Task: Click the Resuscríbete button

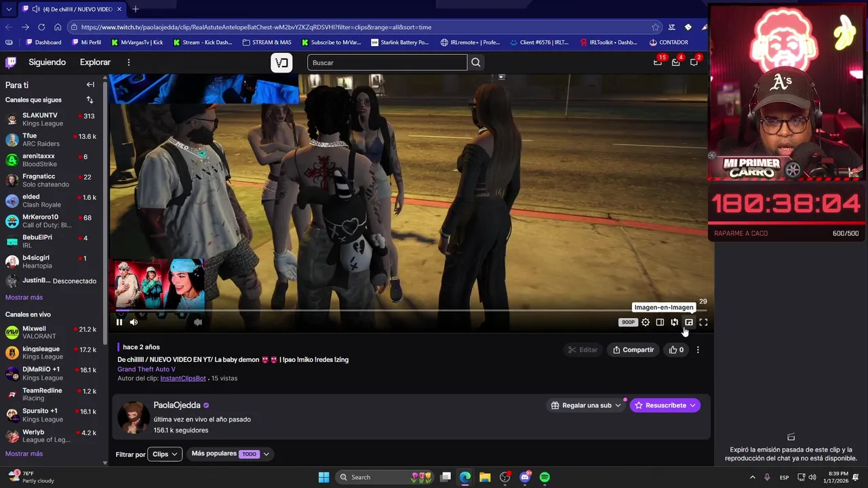Action: coord(665,405)
